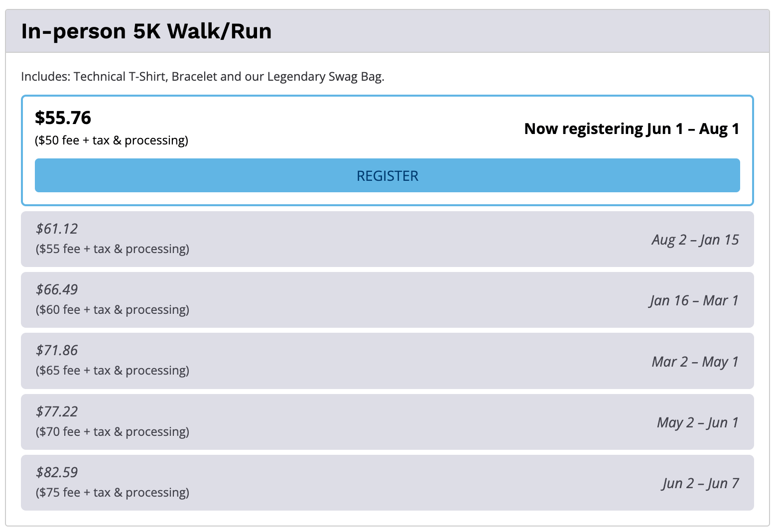Click the ($75 fee + tax & processing) note
Image resolution: width=775 pixels, height=532 pixels.
point(113,492)
